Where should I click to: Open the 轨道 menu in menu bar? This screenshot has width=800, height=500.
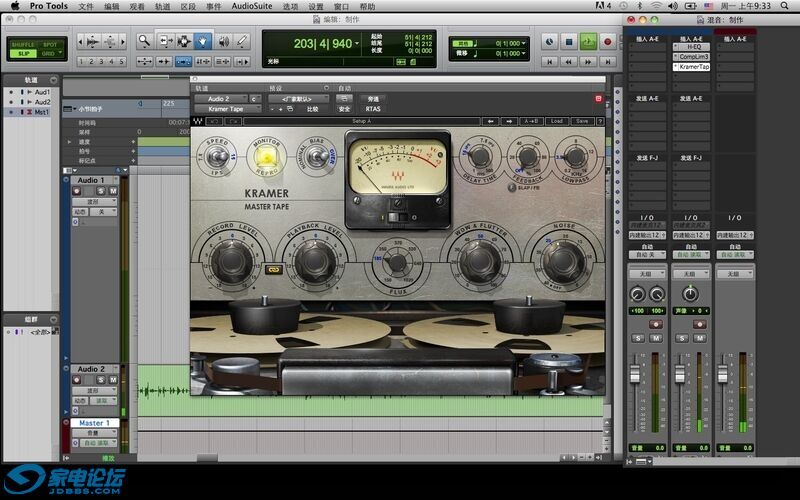(163, 6)
